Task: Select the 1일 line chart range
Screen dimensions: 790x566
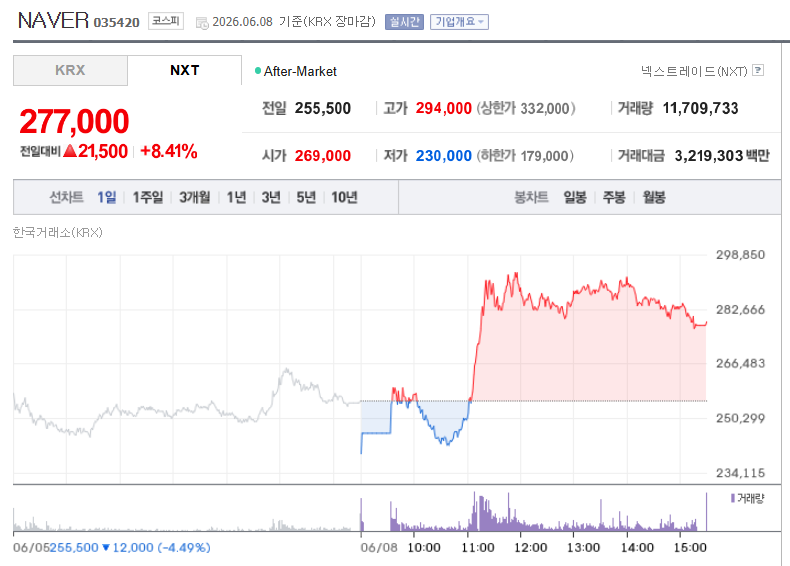Action: [x=107, y=197]
